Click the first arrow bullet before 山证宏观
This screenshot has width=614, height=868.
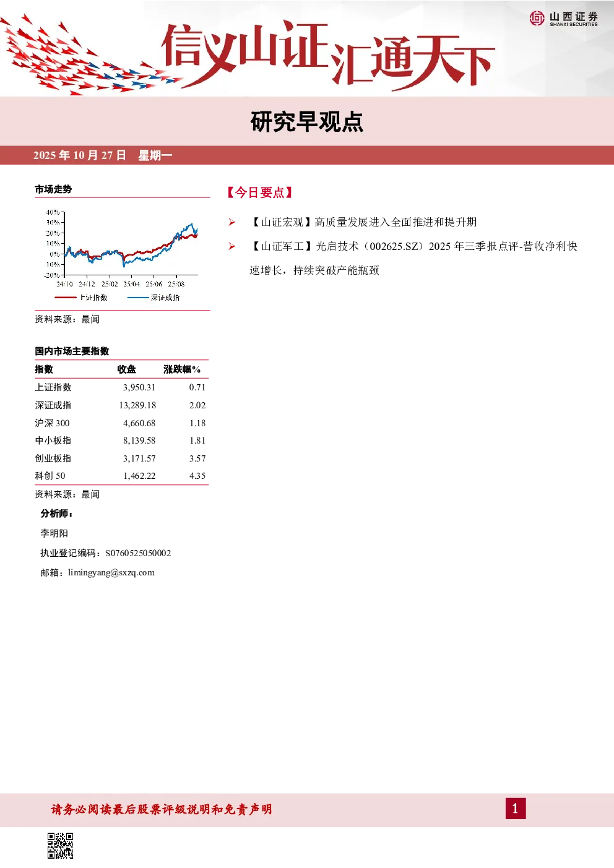coord(232,222)
